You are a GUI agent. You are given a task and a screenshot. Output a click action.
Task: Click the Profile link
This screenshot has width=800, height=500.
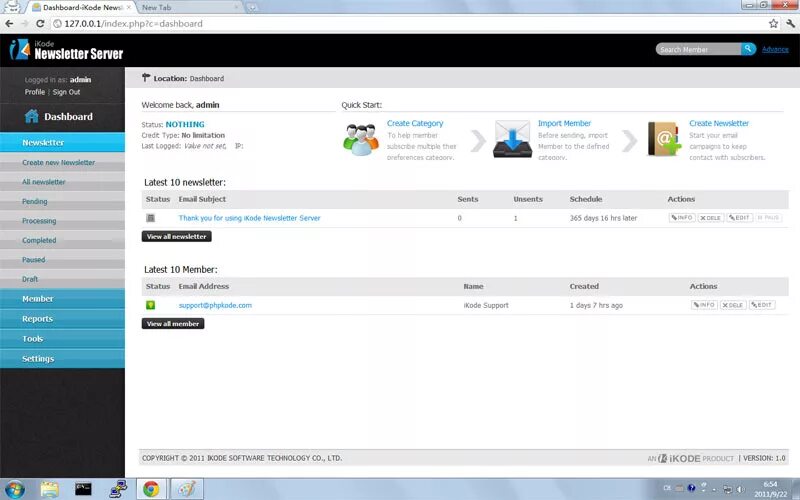[35, 92]
